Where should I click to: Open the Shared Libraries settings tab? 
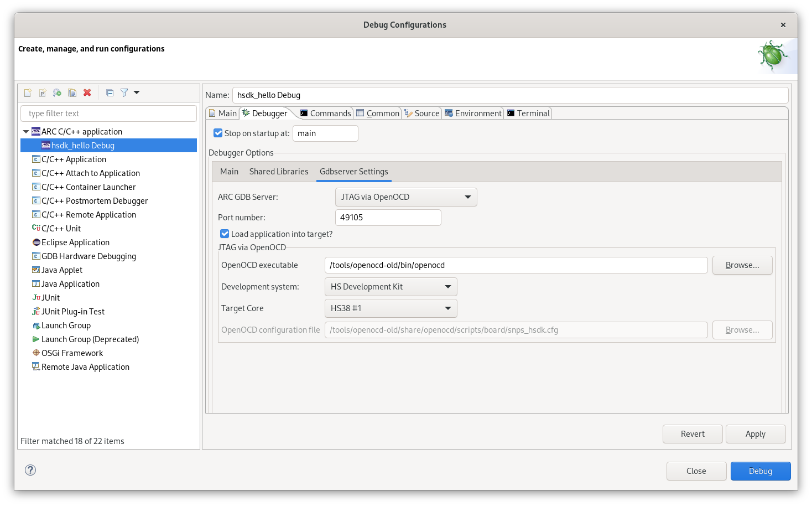pos(279,172)
